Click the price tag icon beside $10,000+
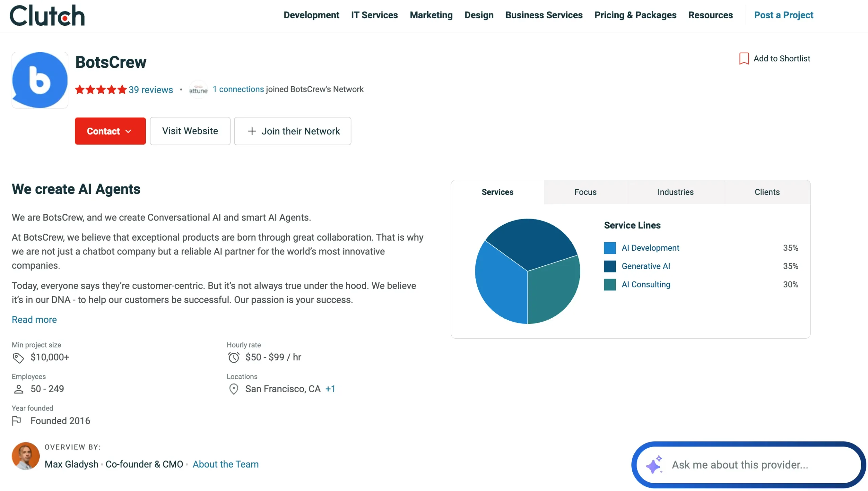Screen dimensions: 868x491 click(x=18, y=357)
